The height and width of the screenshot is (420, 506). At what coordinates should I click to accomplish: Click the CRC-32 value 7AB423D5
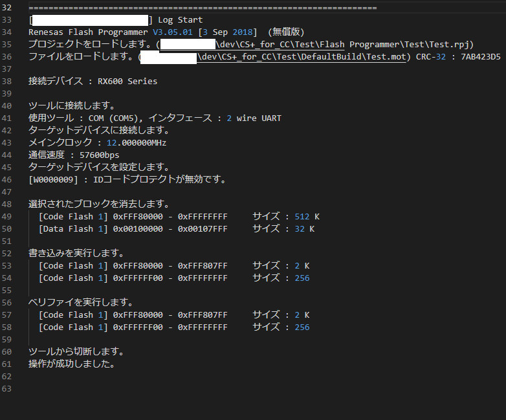(481, 57)
